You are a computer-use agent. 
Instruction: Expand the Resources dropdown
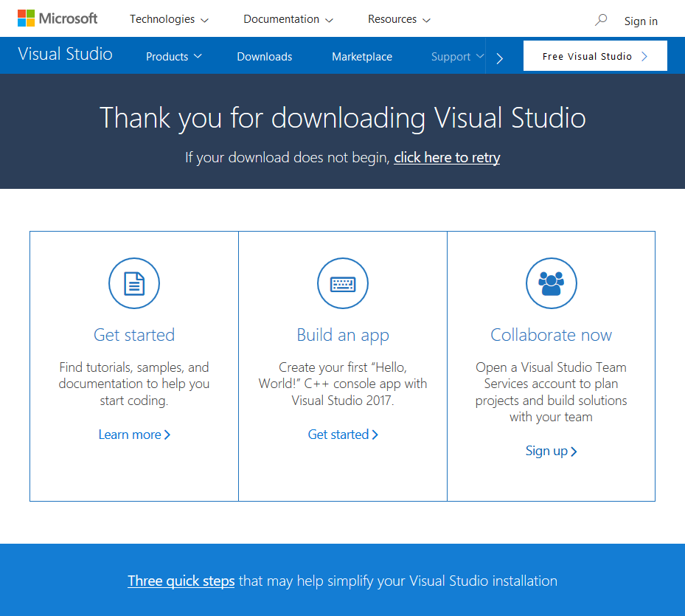tap(400, 19)
